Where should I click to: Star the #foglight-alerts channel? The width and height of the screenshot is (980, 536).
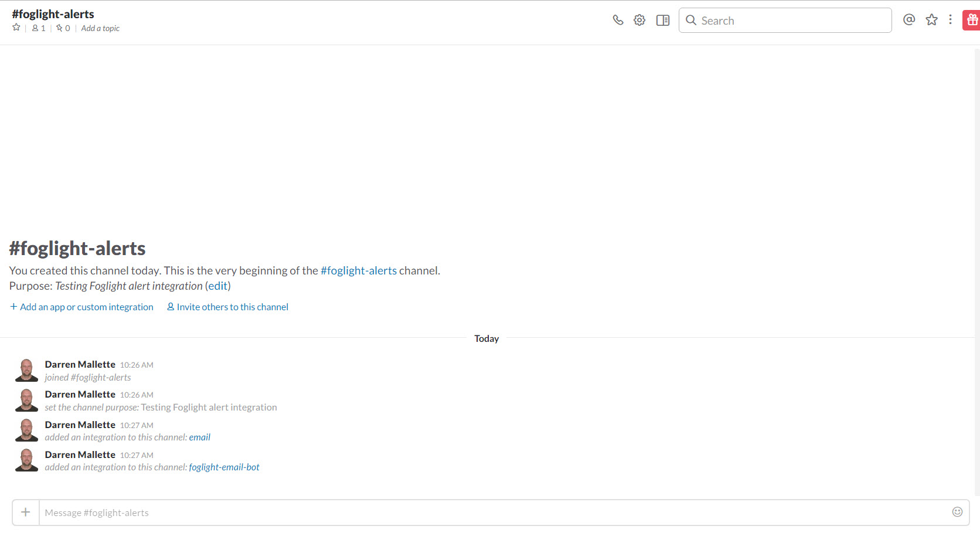16,28
